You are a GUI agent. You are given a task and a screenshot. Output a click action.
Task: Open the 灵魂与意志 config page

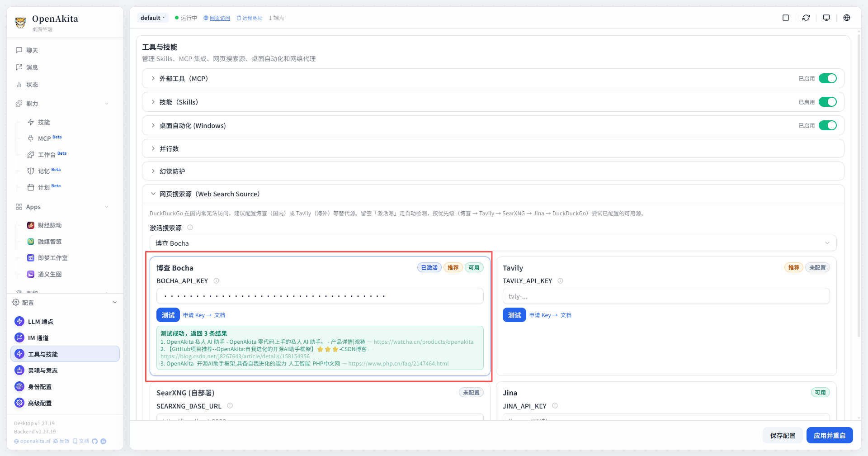(x=65, y=370)
